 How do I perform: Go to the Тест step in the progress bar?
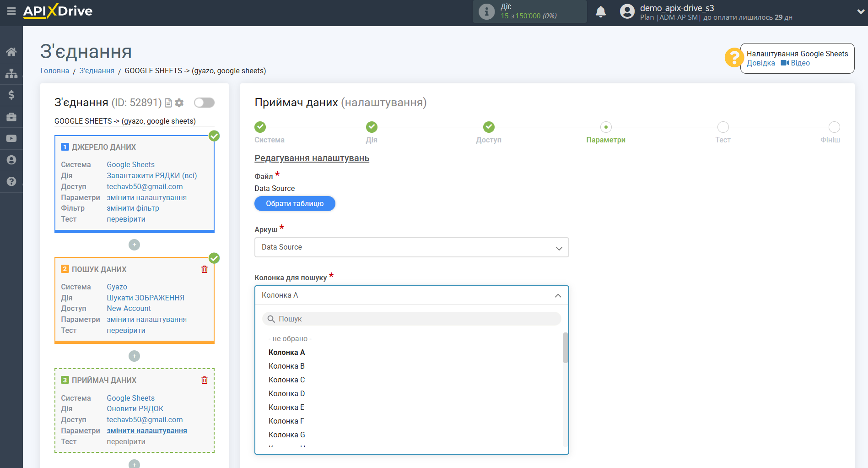tap(722, 127)
